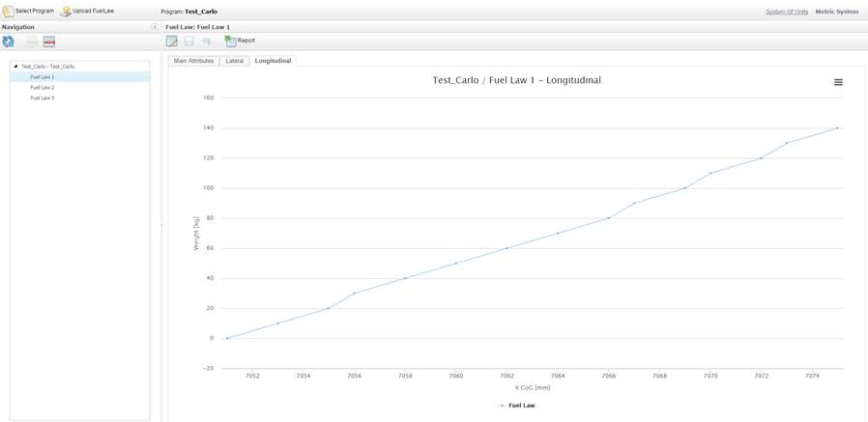Open the chart hamburger context menu
The height and width of the screenshot is (422, 868).
pos(838,82)
